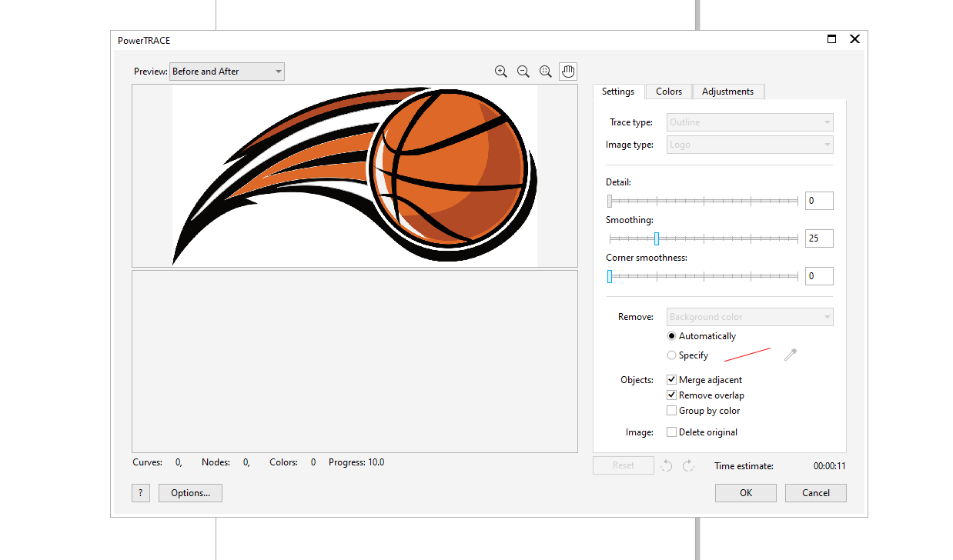953x560 pixels.
Task: Open the Adjustments tab
Action: tap(727, 92)
